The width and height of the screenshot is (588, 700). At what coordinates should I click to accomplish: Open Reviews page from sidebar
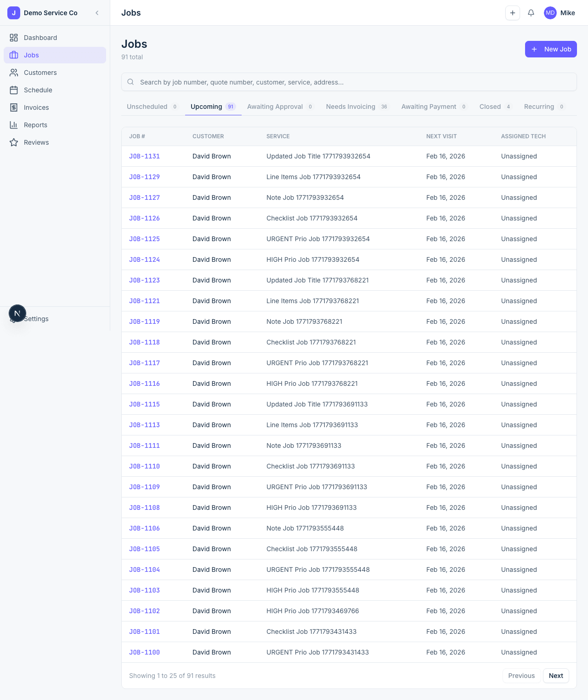click(x=55, y=142)
